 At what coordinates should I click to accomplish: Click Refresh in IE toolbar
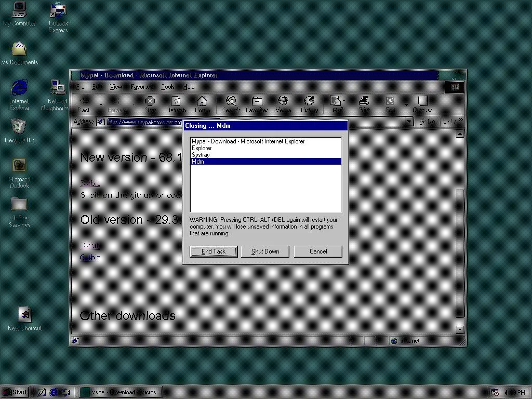(x=176, y=104)
